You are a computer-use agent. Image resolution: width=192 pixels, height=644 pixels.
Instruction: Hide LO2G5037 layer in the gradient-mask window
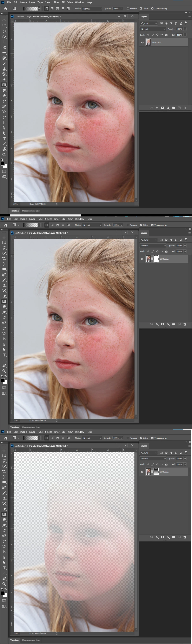[x=142, y=472]
